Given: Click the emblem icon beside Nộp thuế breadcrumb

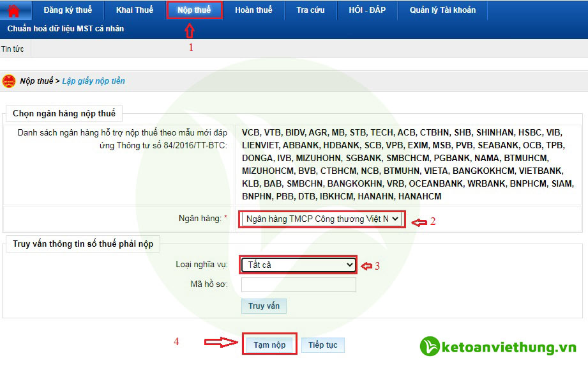Looking at the screenshot, I should [x=9, y=81].
